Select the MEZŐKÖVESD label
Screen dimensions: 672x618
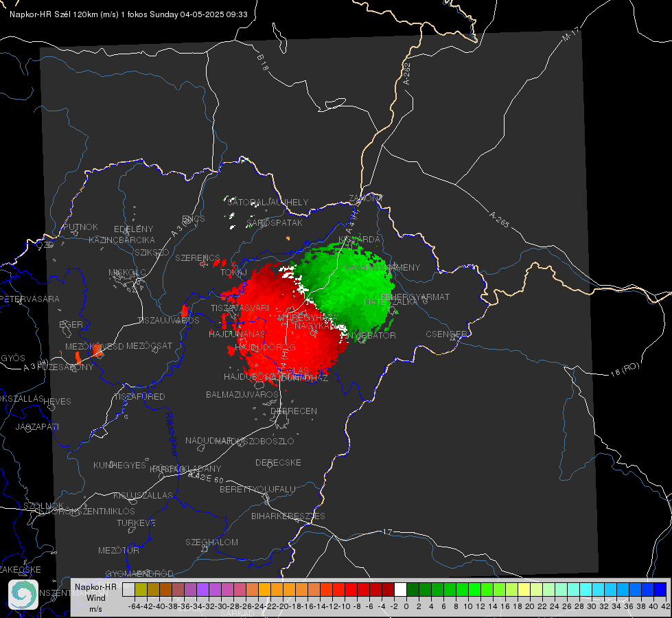[x=94, y=346]
